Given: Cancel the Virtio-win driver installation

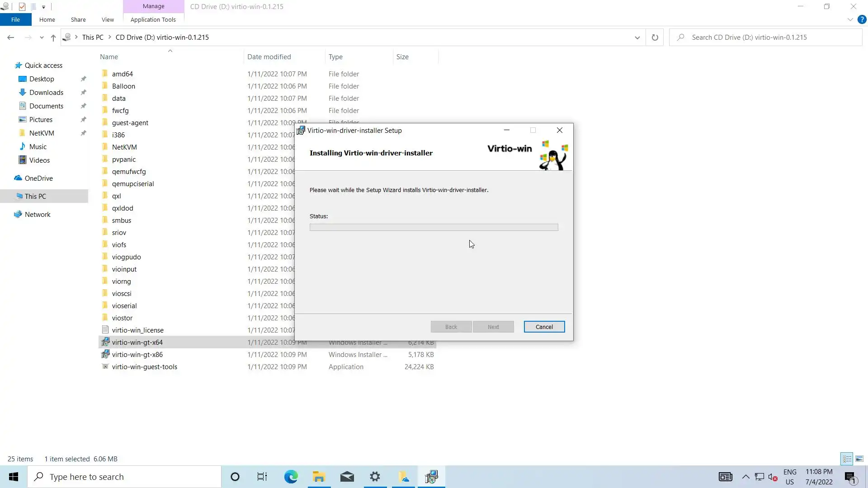Looking at the screenshot, I should pos(544,327).
